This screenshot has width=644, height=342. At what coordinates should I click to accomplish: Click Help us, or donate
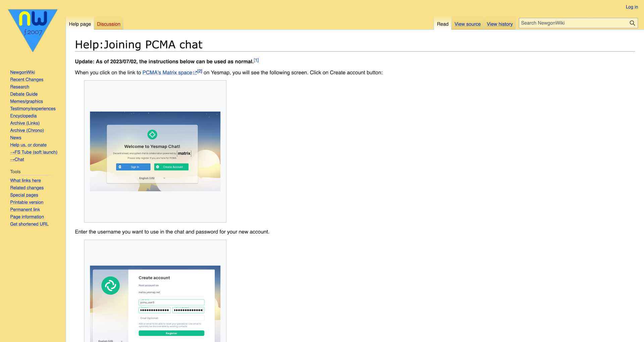pos(29,145)
